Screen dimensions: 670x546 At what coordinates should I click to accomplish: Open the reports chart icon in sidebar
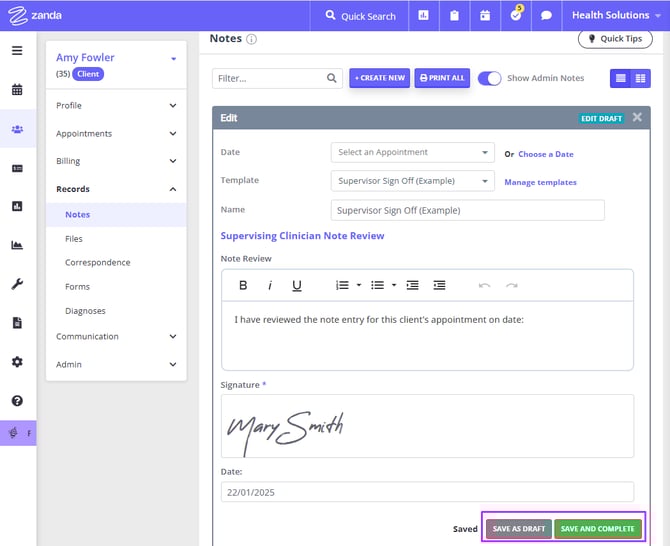17,245
